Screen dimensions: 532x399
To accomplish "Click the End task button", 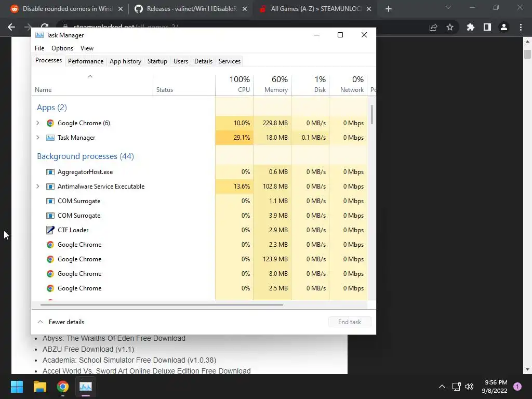I will (350, 322).
